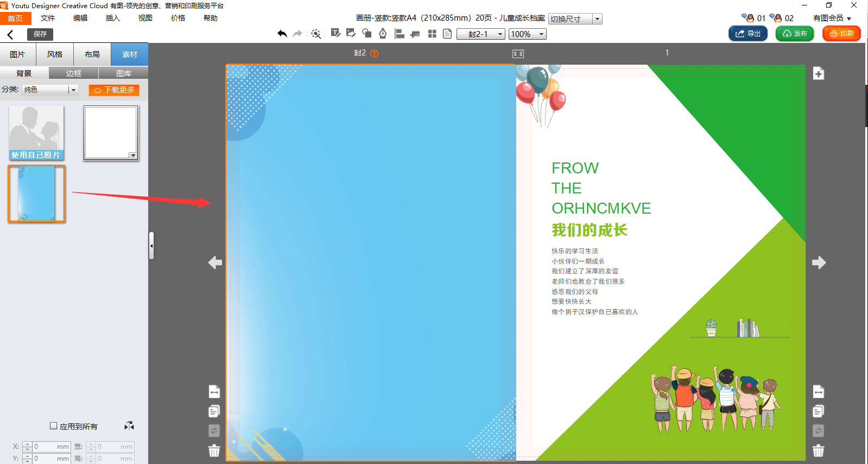
Task: Delete the left page with the trash icon
Action: pos(214,450)
